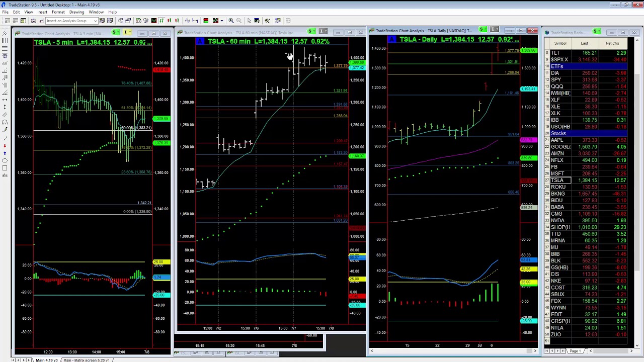Click the Symbol column header
This screenshot has width=644, height=362.
tap(560, 43)
